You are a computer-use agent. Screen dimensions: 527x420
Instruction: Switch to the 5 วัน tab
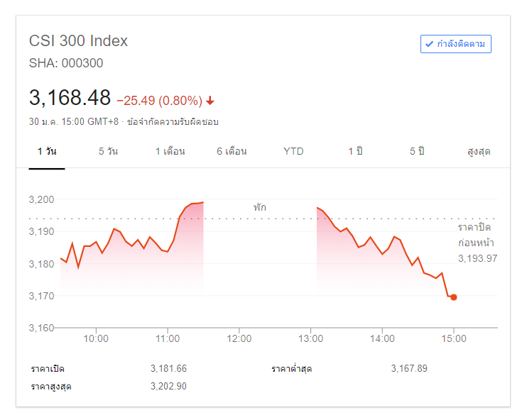click(x=108, y=151)
